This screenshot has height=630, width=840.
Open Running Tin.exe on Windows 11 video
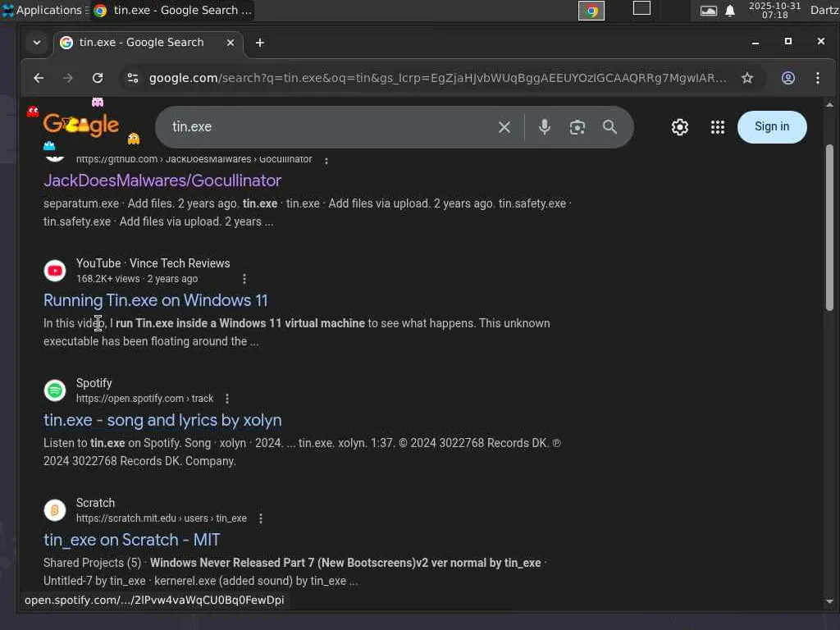click(155, 300)
